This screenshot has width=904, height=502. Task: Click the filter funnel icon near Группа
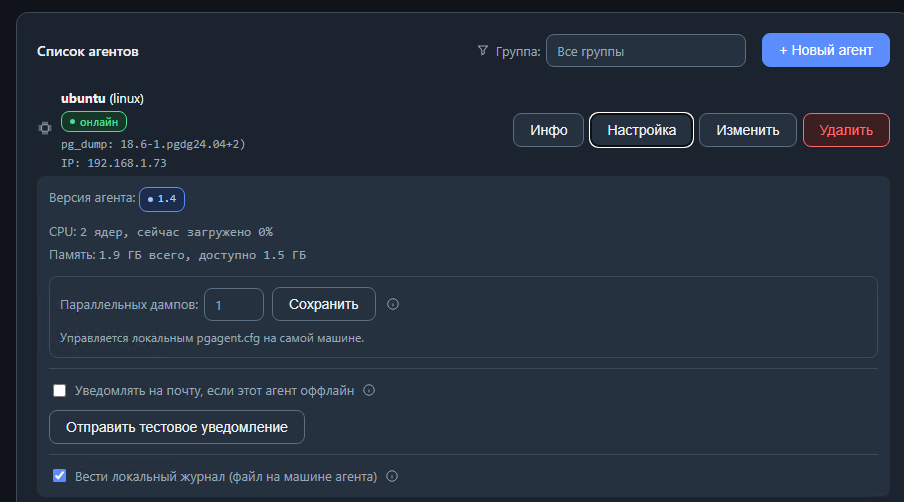point(483,51)
